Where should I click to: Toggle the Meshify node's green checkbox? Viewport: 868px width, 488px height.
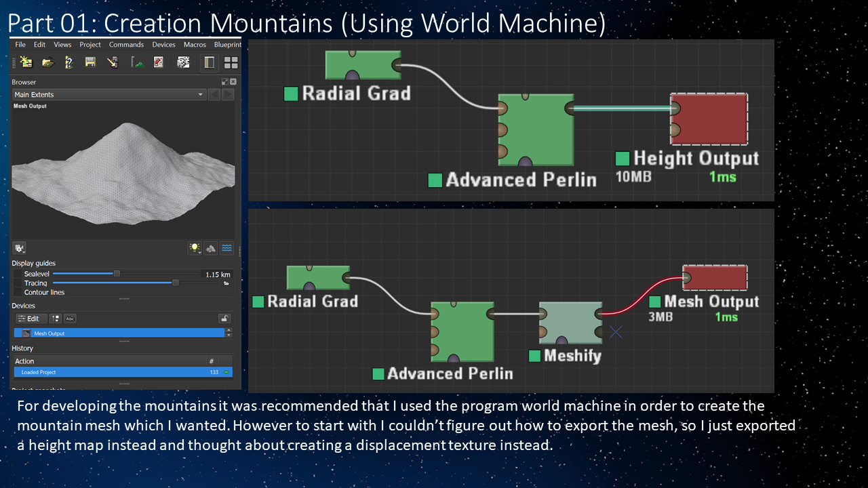[534, 355]
